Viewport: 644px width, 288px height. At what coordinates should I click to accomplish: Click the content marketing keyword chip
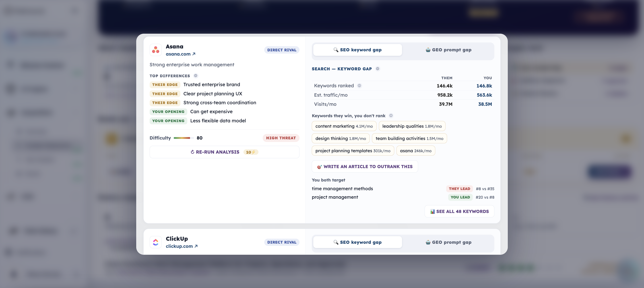[344, 126]
